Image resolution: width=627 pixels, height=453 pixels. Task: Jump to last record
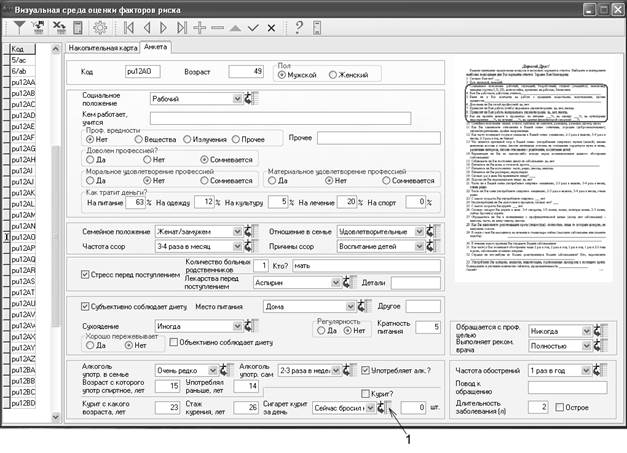[x=182, y=27]
